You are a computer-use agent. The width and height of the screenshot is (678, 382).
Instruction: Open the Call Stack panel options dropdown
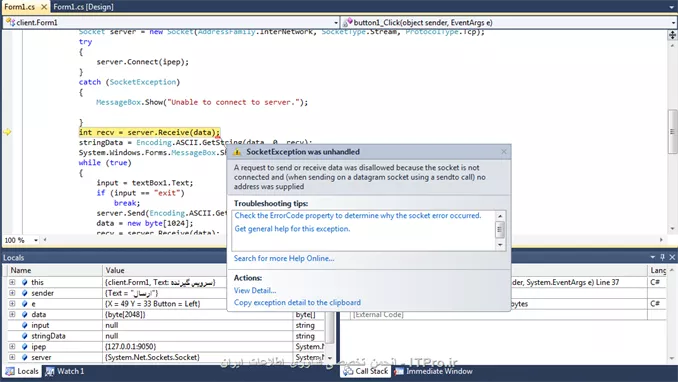653,257
